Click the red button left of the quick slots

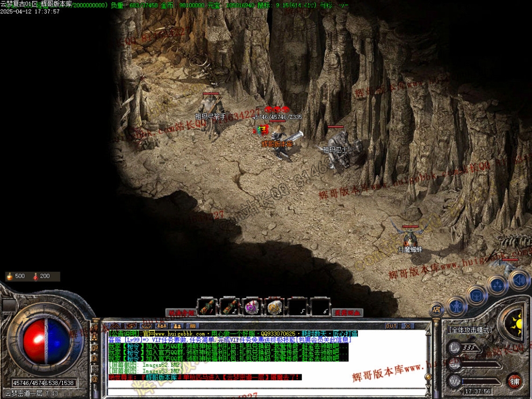[x=181, y=313]
